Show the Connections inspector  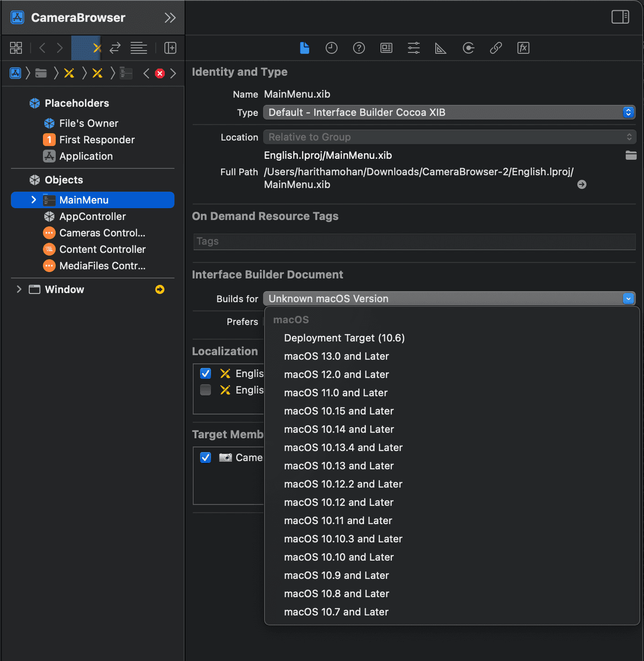(x=469, y=48)
